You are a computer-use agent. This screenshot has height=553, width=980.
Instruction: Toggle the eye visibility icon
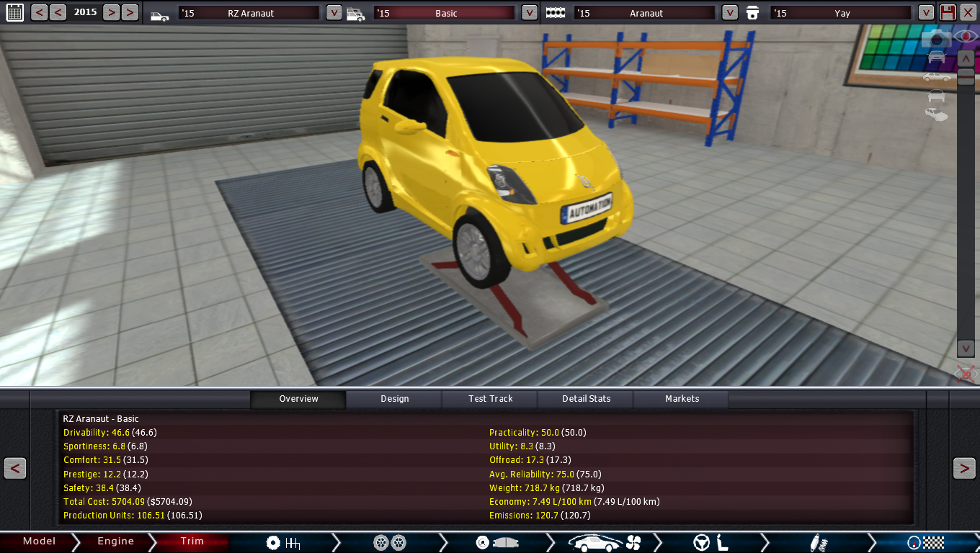(x=966, y=36)
